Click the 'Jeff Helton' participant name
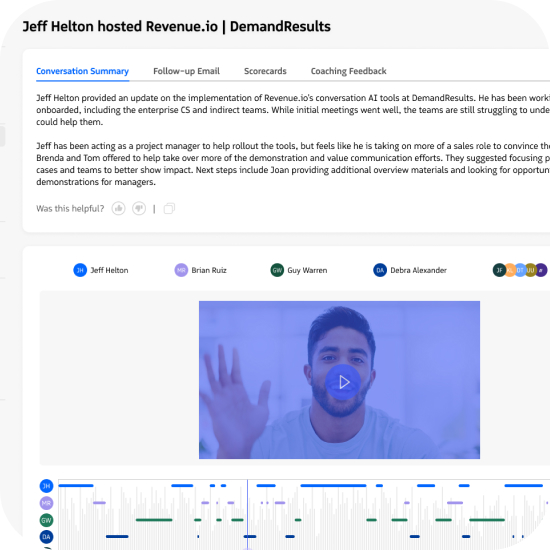Viewport: 550px width, 550px height. tap(109, 270)
